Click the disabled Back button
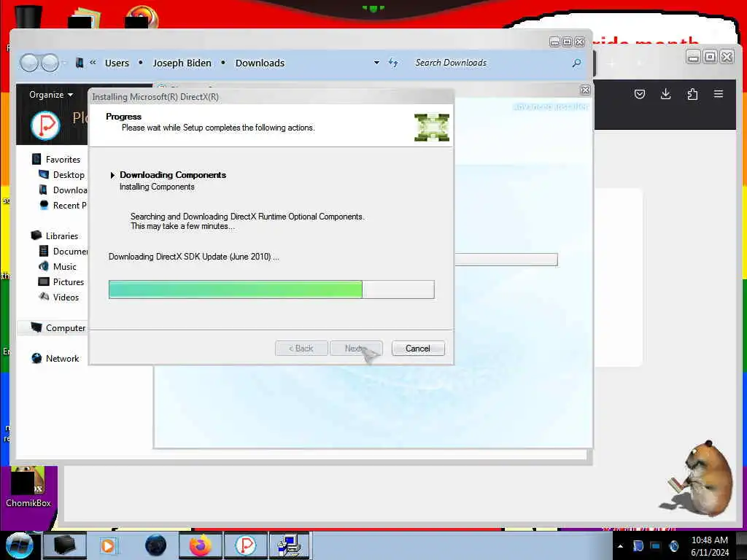 pyautogui.click(x=301, y=348)
